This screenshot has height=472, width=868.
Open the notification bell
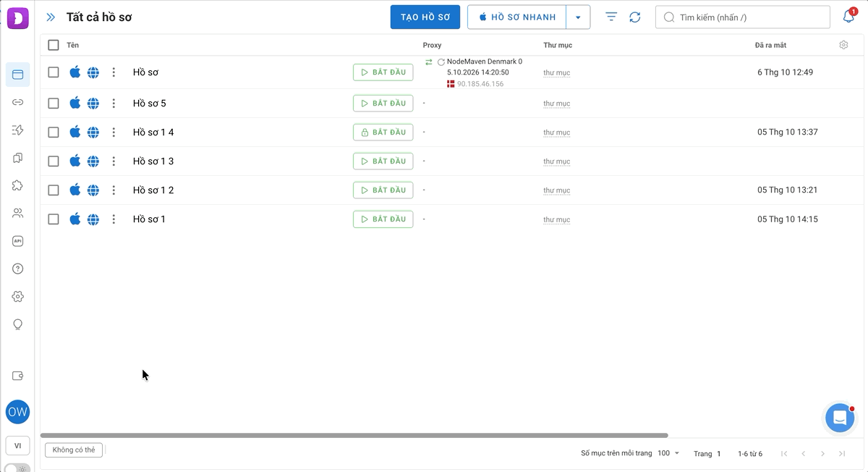click(x=849, y=17)
